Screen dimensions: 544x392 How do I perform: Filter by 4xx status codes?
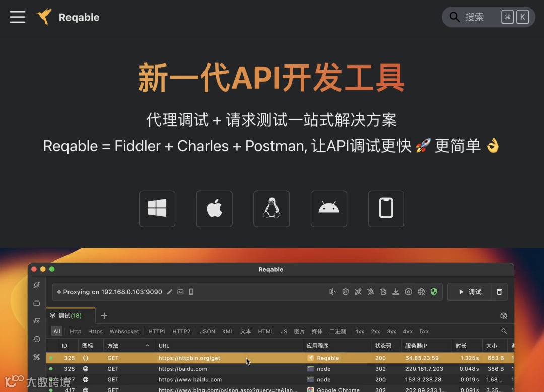(x=407, y=332)
